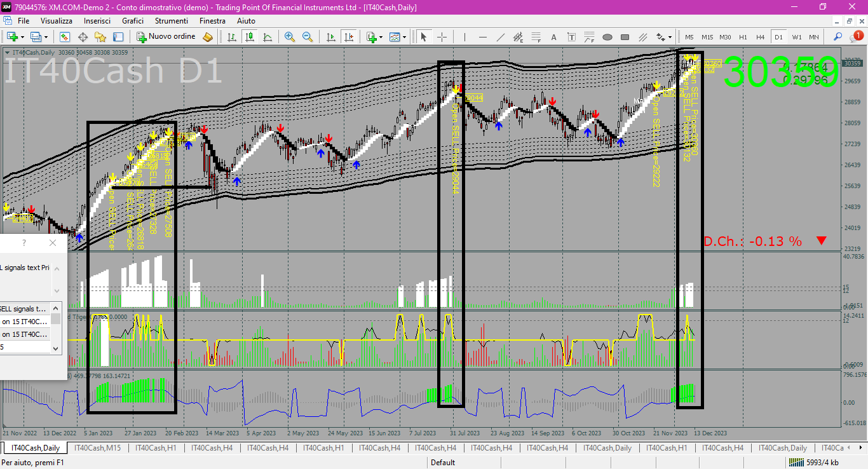Select the trendline drawing tool

(x=501, y=37)
